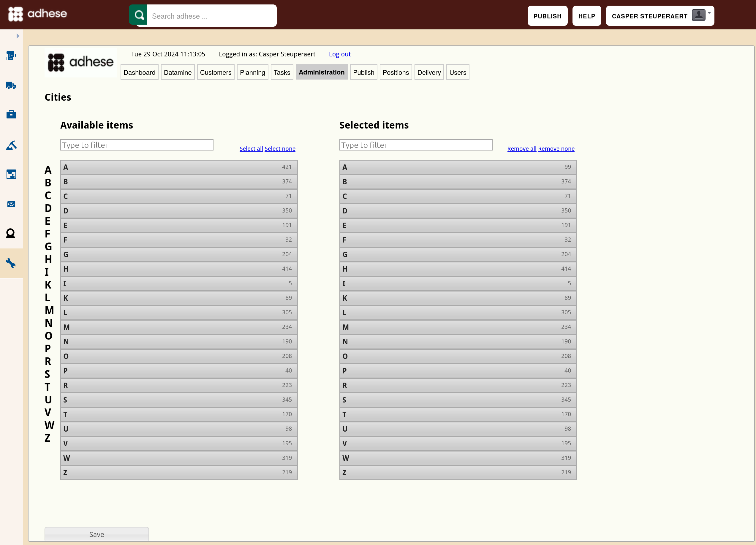Jump to letter M in alphabet index
This screenshot has width=756, height=545.
tap(49, 310)
